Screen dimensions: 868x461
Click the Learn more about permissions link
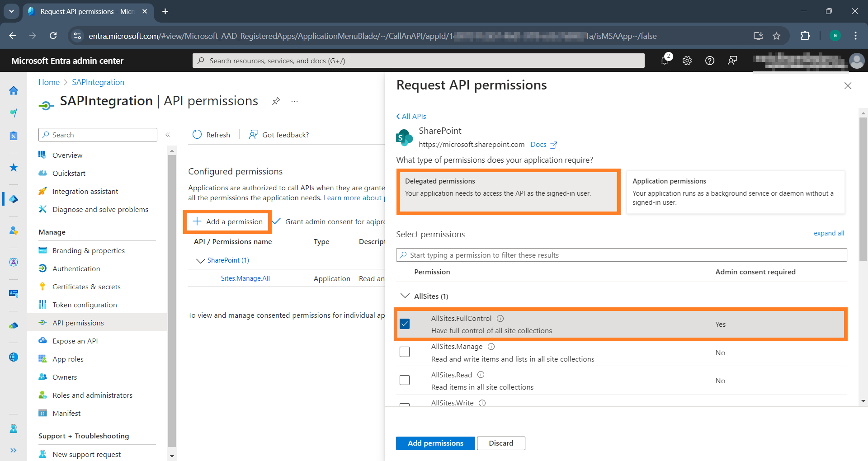[x=354, y=198]
